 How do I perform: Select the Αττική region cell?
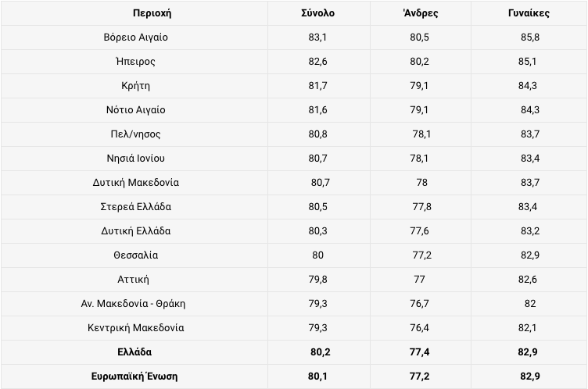click(133, 280)
